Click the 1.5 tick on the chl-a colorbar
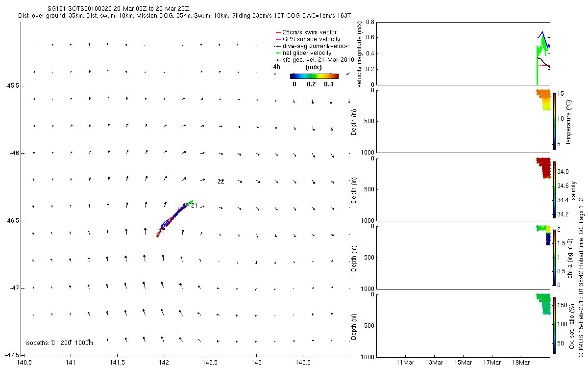The height and width of the screenshot is (368, 588). click(562, 243)
